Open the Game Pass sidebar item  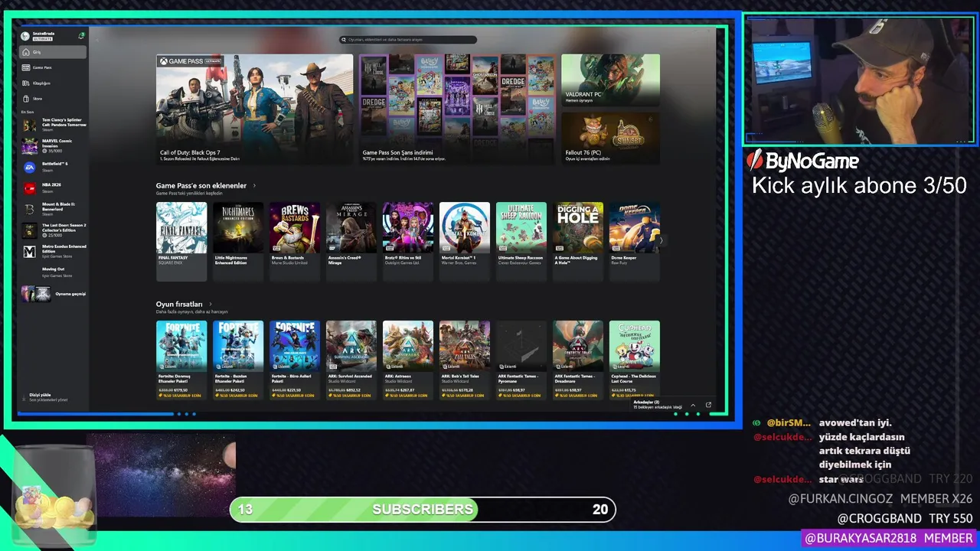[x=53, y=67]
